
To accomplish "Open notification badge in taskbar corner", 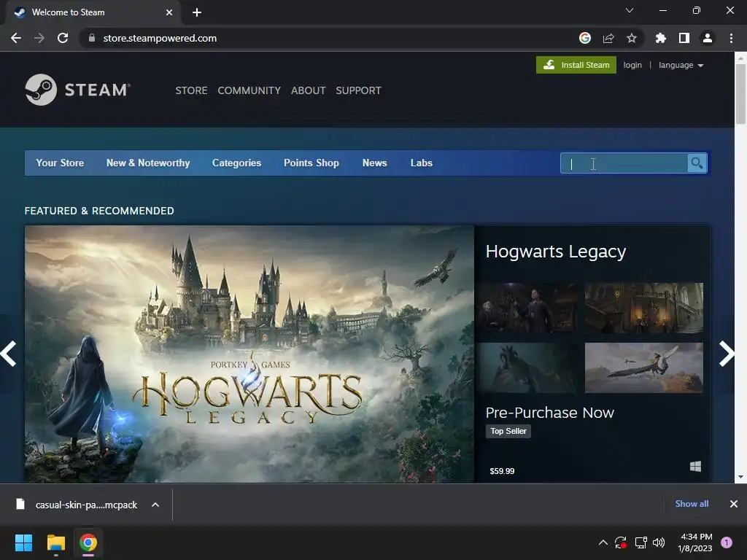I will pyautogui.click(x=727, y=542).
